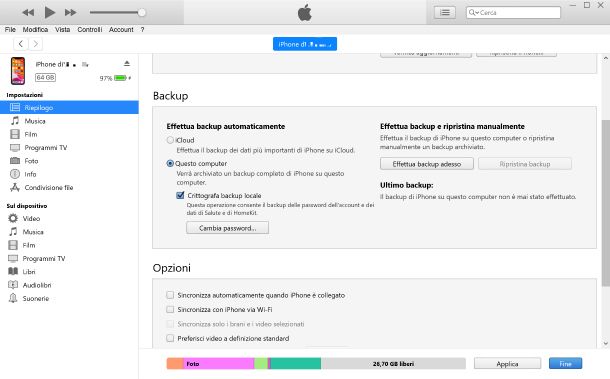The image size is (610, 379).
Task: Go back with the left chevron
Action: pyautogui.click(x=21, y=44)
